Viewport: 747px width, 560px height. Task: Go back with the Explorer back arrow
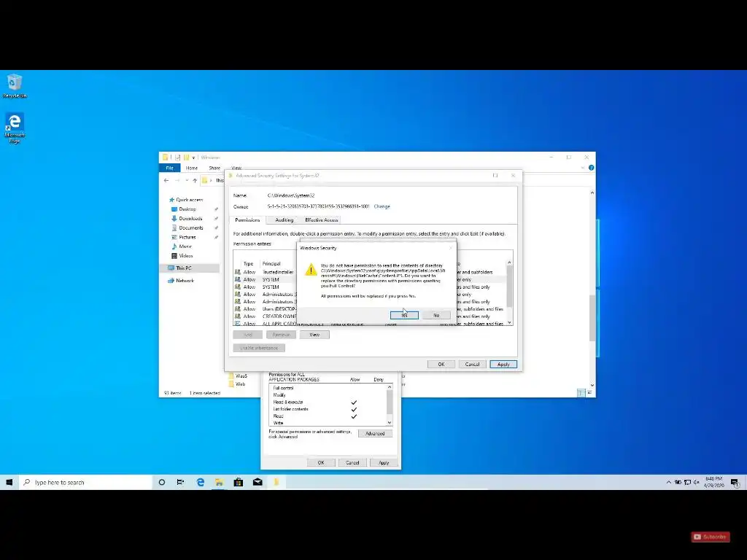click(x=166, y=181)
